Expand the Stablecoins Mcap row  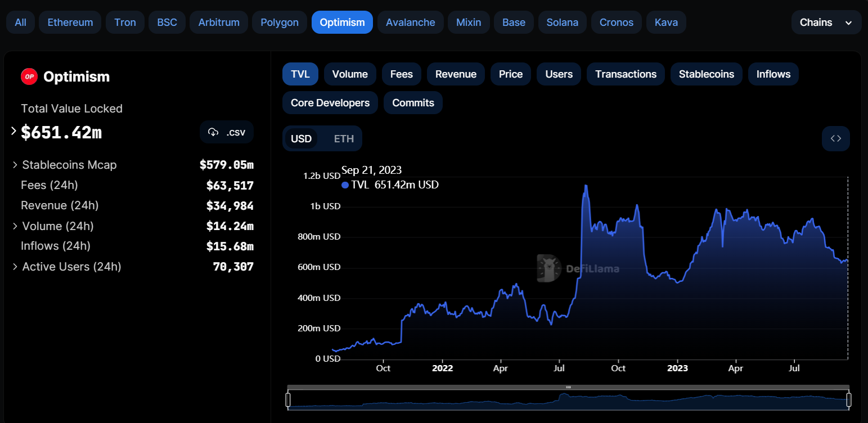[x=15, y=165]
